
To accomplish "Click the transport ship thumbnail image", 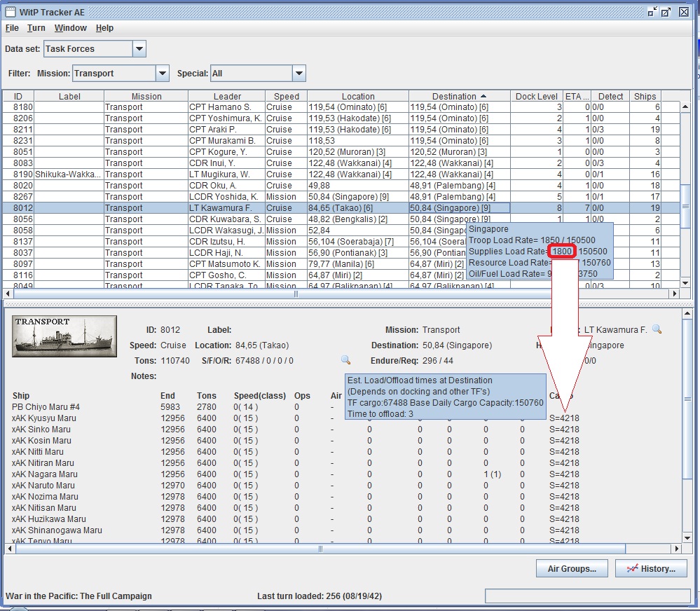I will [x=64, y=337].
